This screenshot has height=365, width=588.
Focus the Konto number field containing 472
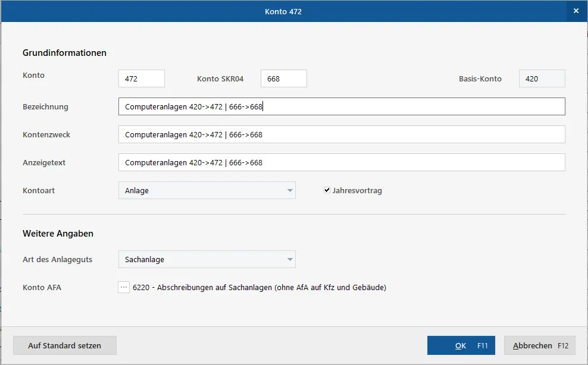pos(142,78)
